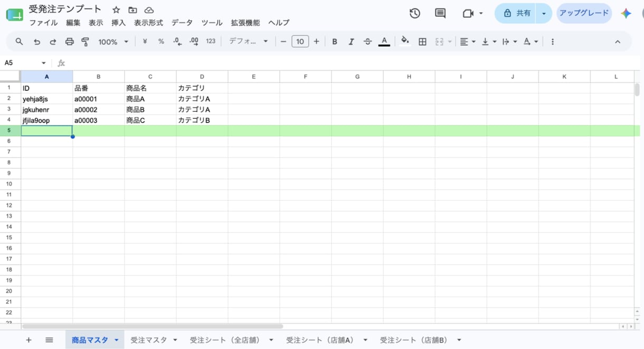This screenshot has height=349, width=644.
Task: Toggle bold formatting
Action: [x=335, y=42]
